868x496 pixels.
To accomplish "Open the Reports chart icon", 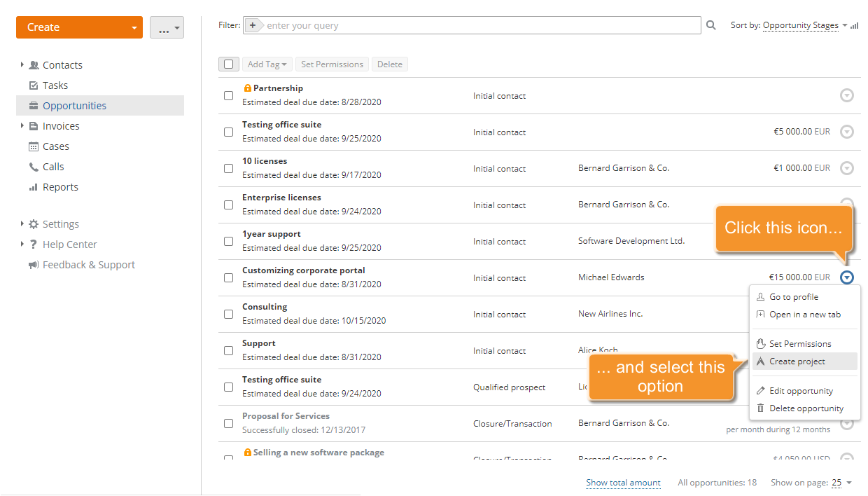I will pyautogui.click(x=34, y=187).
